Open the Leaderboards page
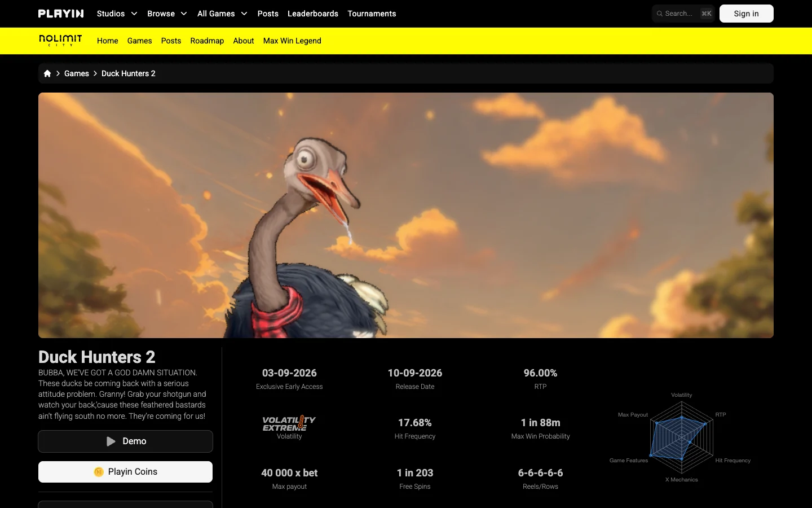The image size is (812, 508). pyautogui.click(x=313, y=14)
